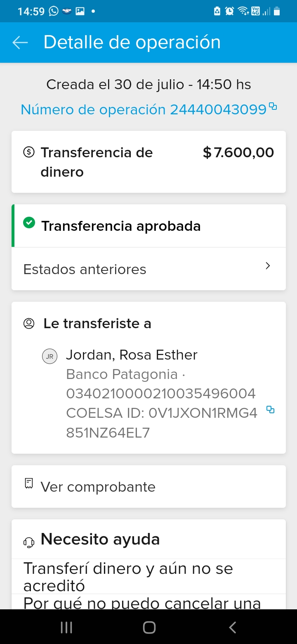Tap the headset help icon
The width and height of the screenshot is (297, 644).
tap(29, 542)
